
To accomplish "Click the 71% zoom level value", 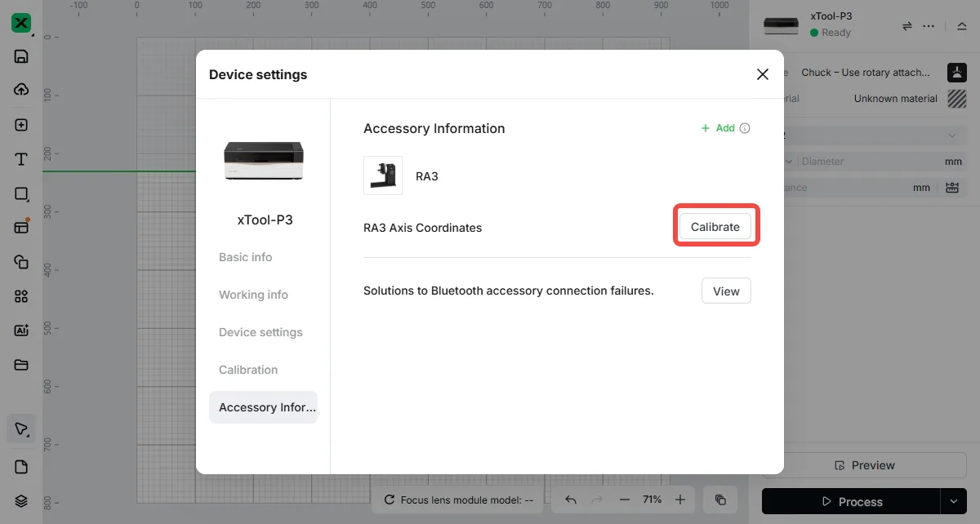I will (653, 500).
